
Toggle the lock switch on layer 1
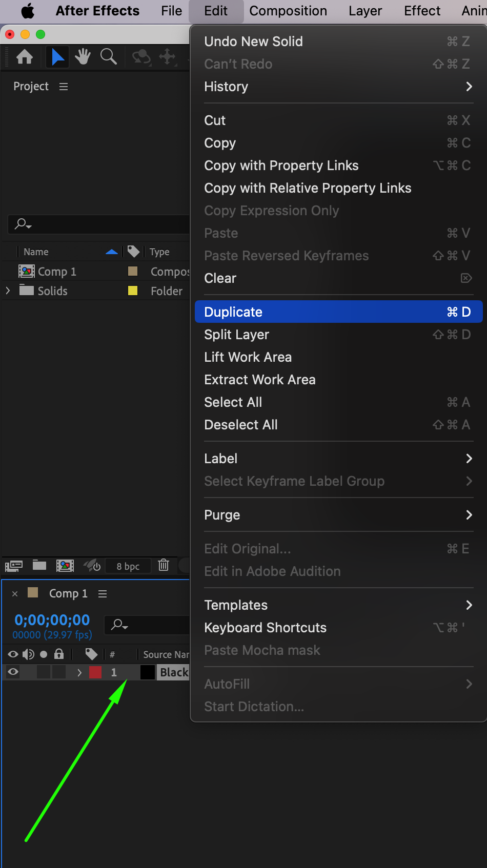coord(59,672)
